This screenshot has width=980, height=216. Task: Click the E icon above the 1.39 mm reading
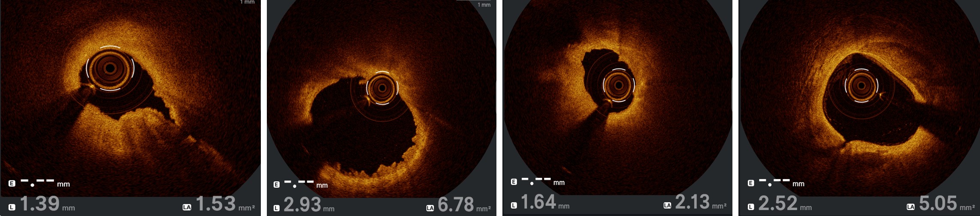click(x=12, y=183)
